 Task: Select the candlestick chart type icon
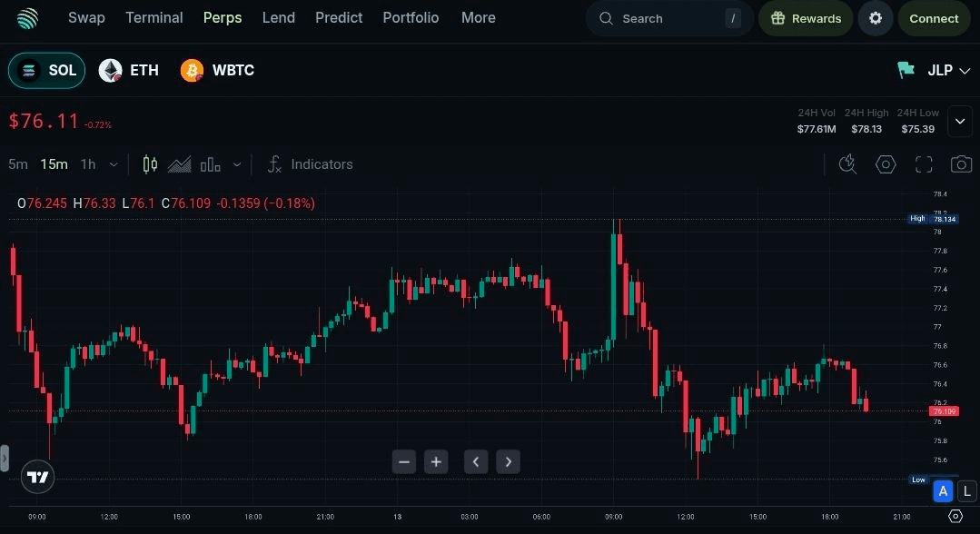coord(150,164)
